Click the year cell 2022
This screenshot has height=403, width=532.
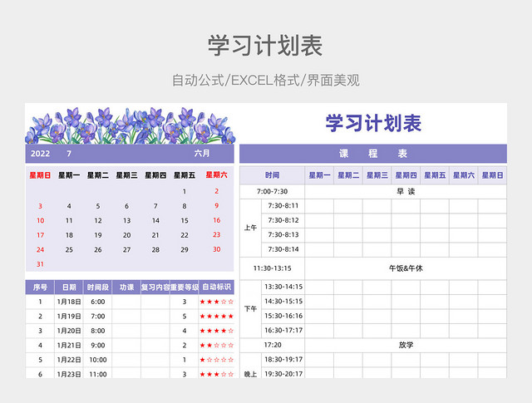pos(41,154)
